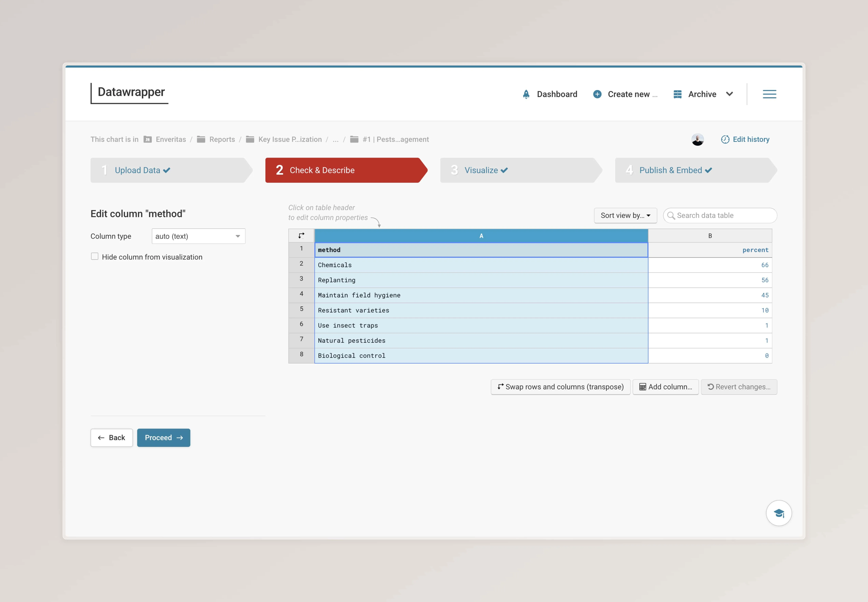The image size is (868, 602).
Task: Open the Dashboard via the rocket icon
Action: [526, 94]
